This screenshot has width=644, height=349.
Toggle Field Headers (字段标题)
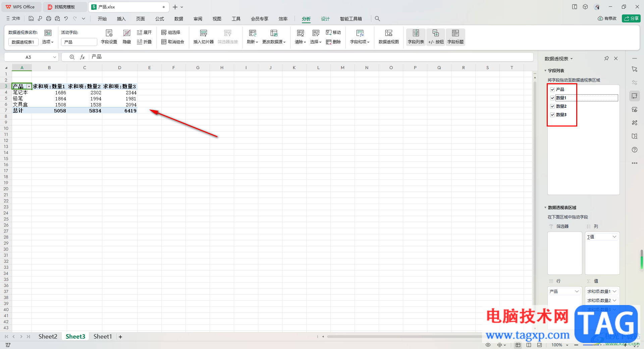(455, 37)
